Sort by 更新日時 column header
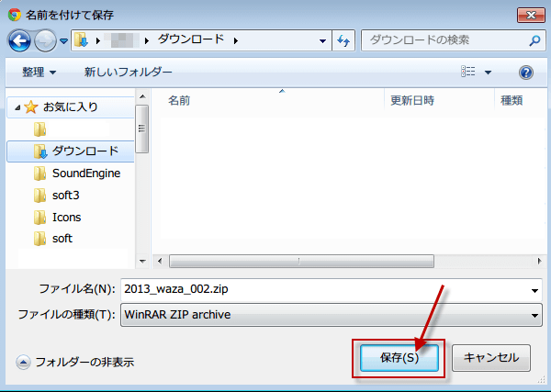Image resolution: width=551 pixels, height=392 pixels. click(x=412, y=100)
